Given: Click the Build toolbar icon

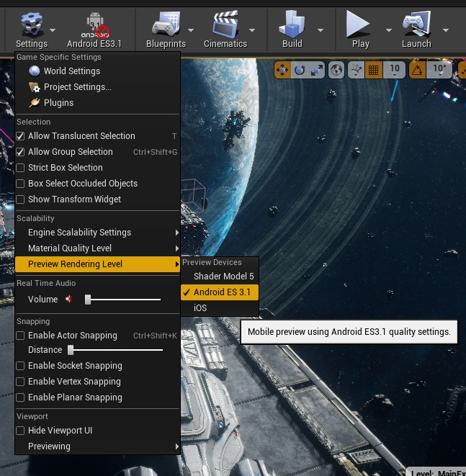Looking at the screenshot, I should point(292,29).
